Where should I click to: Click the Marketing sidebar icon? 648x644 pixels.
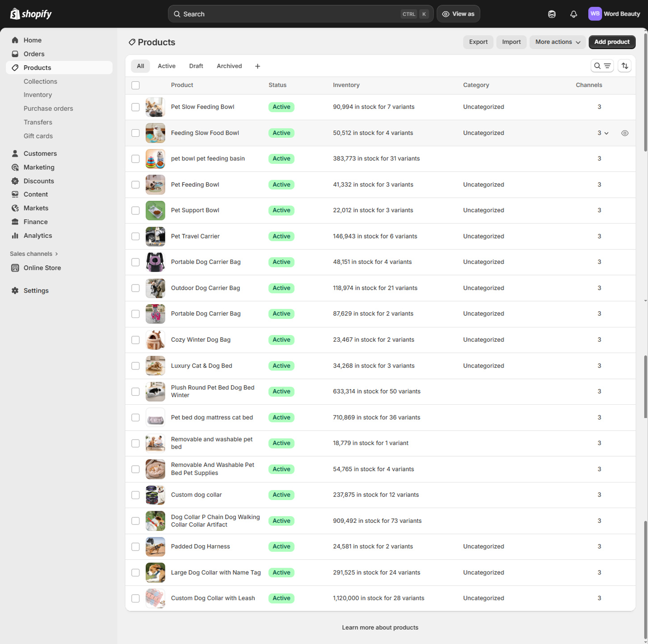pos(15,167)
